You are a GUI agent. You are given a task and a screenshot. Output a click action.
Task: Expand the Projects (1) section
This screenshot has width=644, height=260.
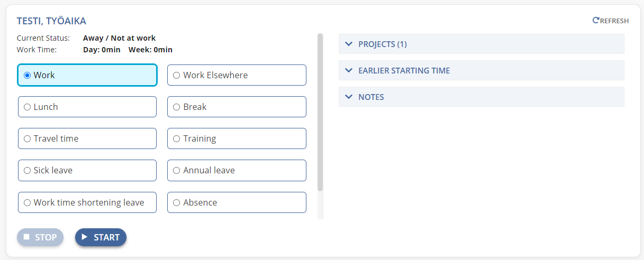pos(482,44)
